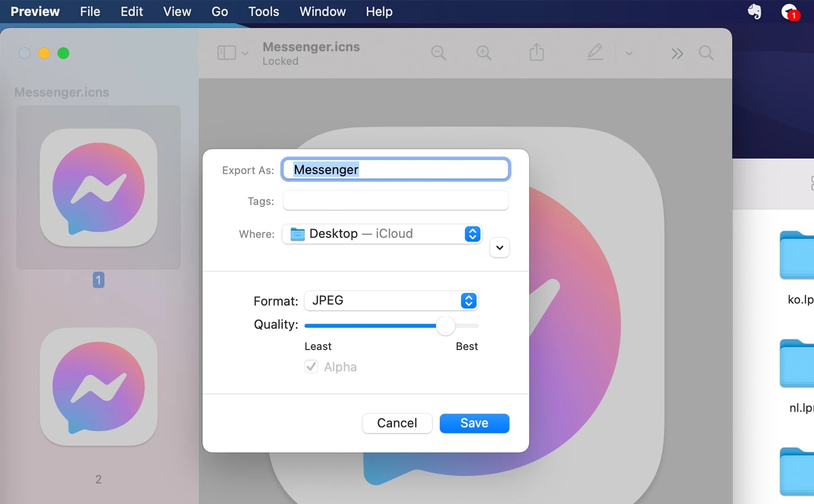The image size is (814, 504).
Task: Expand the save dialog with chevron button
Action: (500, 248)
